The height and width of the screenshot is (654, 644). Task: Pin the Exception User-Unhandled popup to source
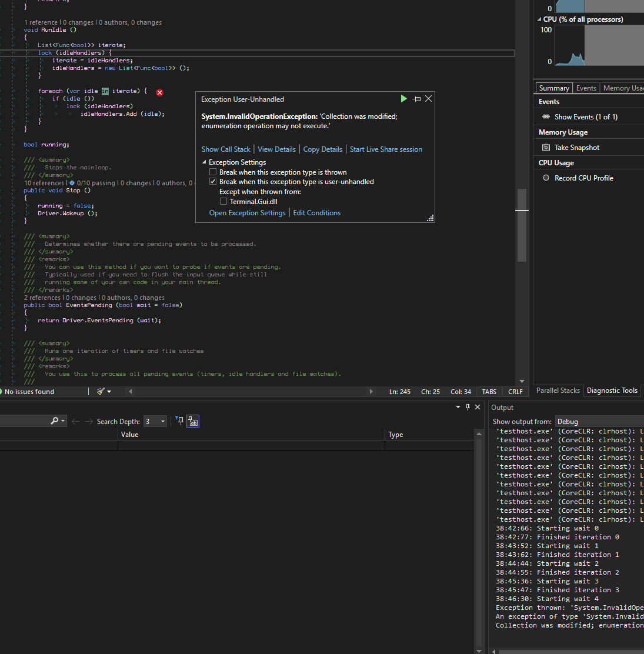pyautogui.click(x=417, y=98)
